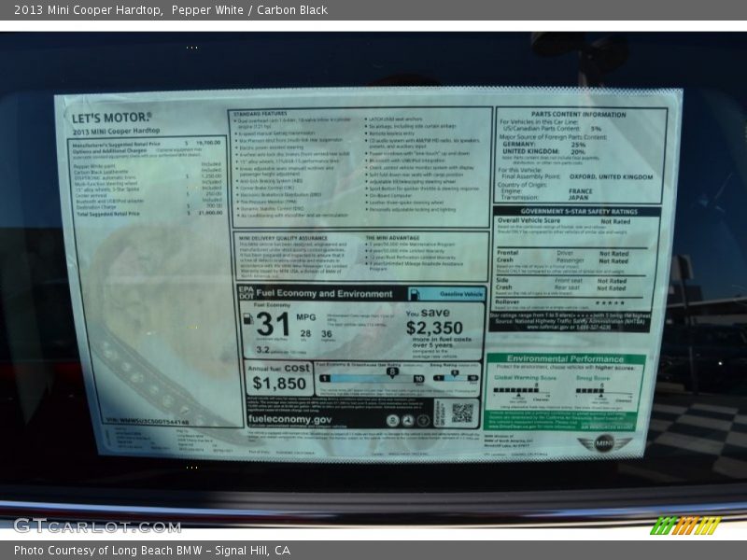Click the EPA DOT badge on label
Screen dimensions: 747x560
[x=246, y=293]
